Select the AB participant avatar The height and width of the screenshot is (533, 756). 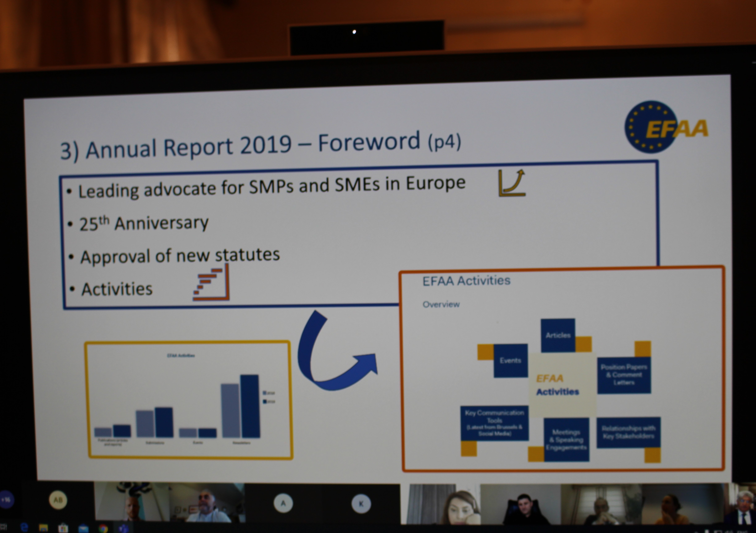tap(58, 500)
